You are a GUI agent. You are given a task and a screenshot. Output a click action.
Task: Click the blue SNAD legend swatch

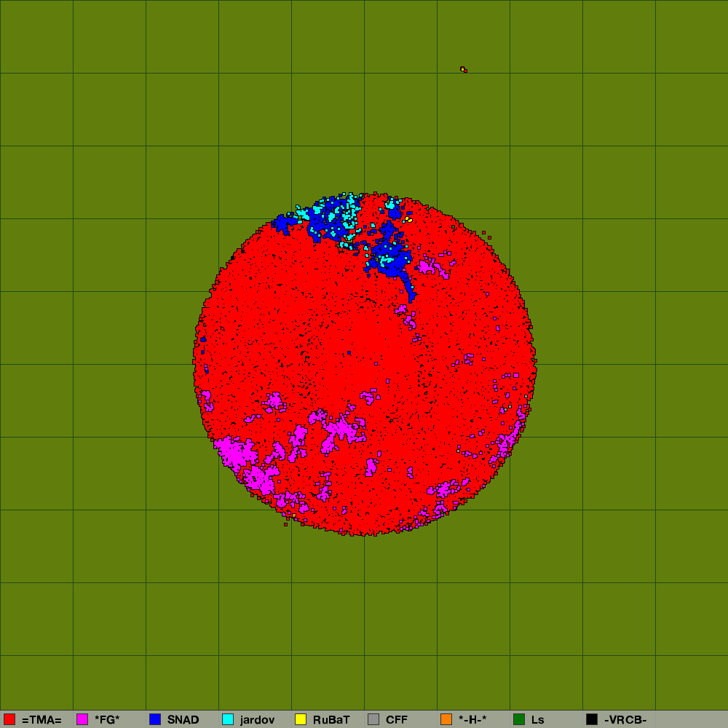pos(155,719)
